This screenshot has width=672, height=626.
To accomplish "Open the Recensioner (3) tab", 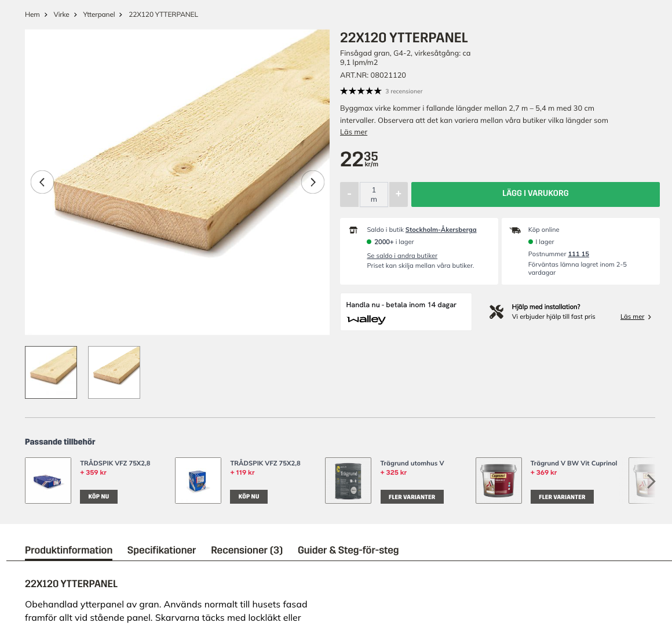I will (247, 550).
